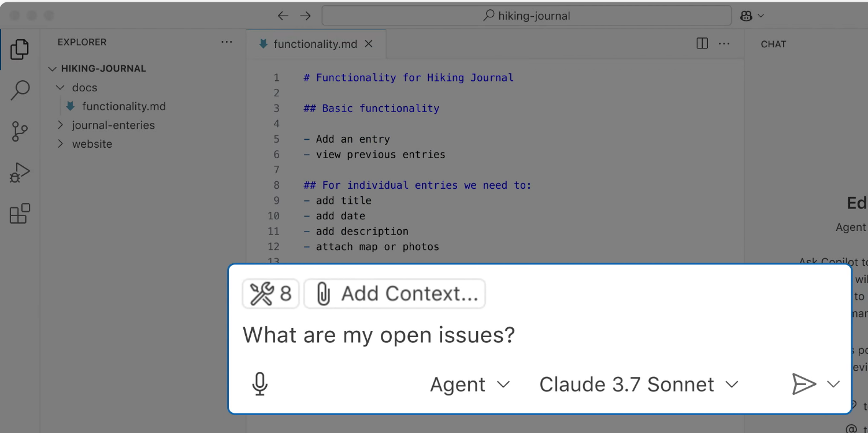This screenshot has height=433, width=868.
Task: Click the Add Context button
Action: coord(395,293)
